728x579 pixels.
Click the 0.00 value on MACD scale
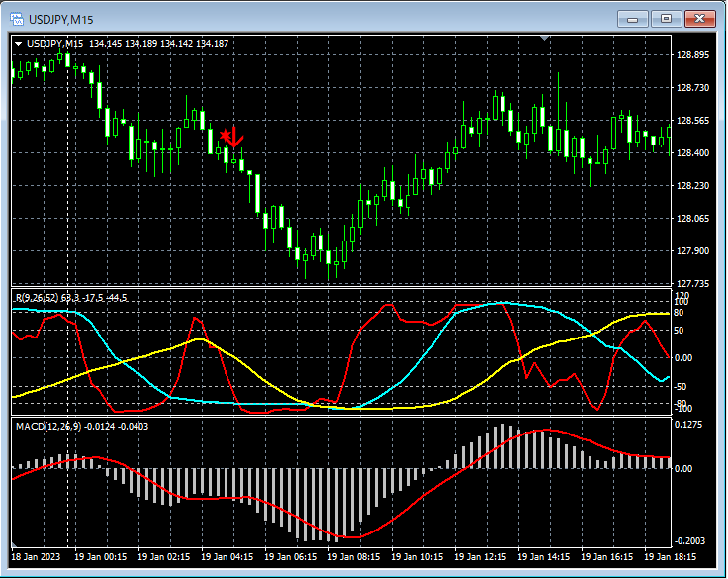(683, 468)
